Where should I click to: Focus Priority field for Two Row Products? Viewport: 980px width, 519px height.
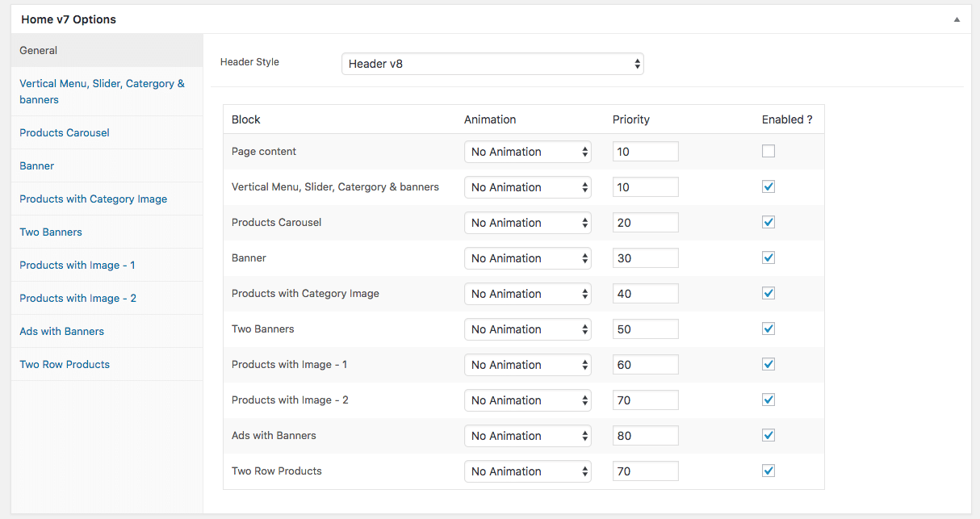[x=646, y=471]
